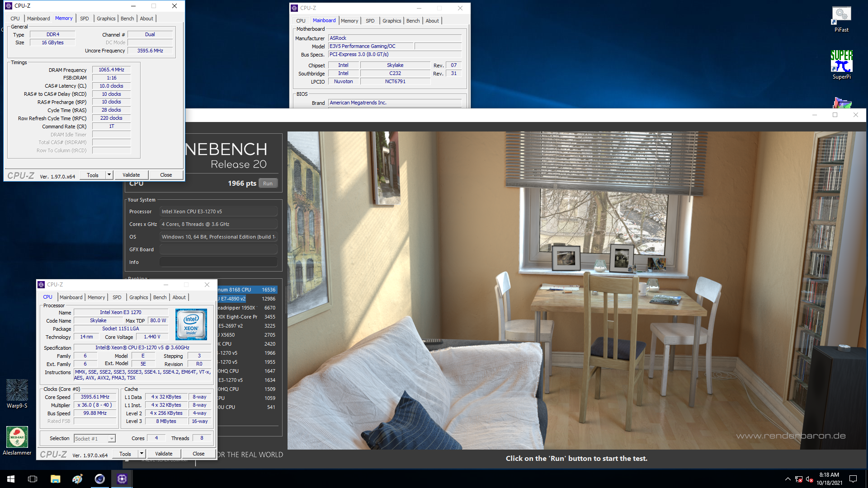Run the Cinebench CPU test
The width and height of the screenshot is (868, 488).
point(268,183)
